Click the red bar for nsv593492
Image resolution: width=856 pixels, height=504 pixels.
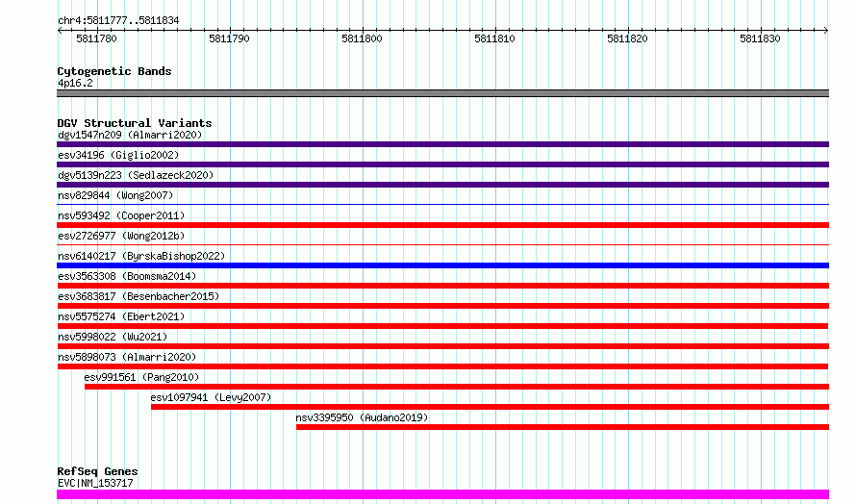pos(442,225)
